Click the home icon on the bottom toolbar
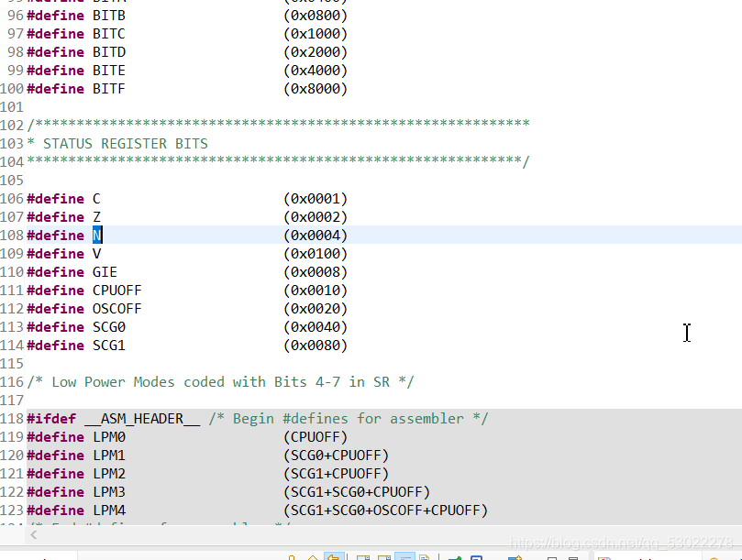Viewport: 742px width, 560px height. pyautogui.click(x=313, y=555)
